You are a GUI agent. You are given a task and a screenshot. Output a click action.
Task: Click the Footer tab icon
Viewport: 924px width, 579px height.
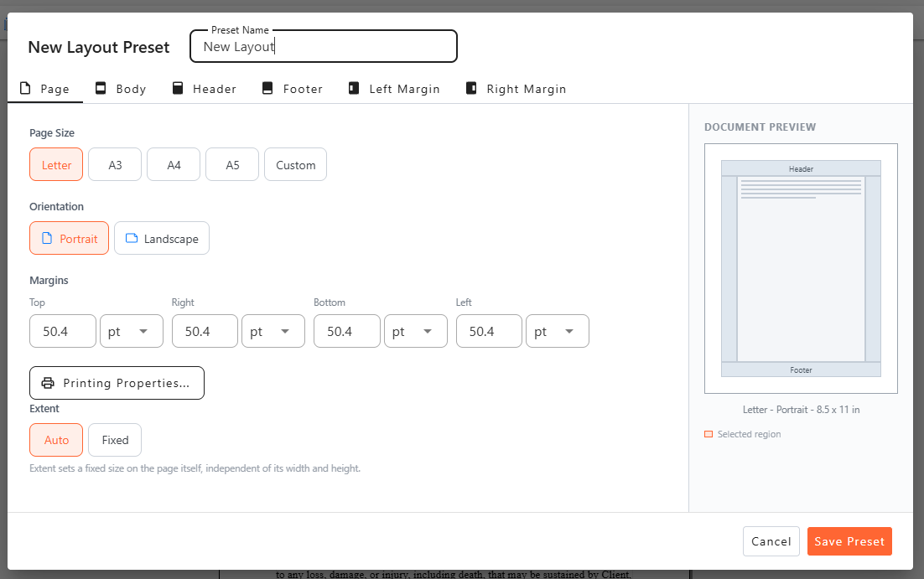point(267,88)
